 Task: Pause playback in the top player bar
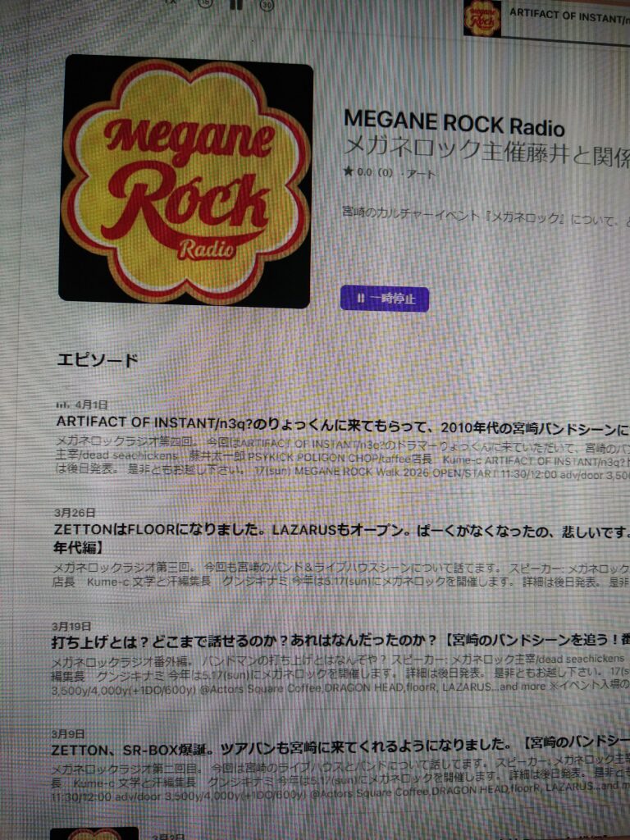tap(236, 4)
